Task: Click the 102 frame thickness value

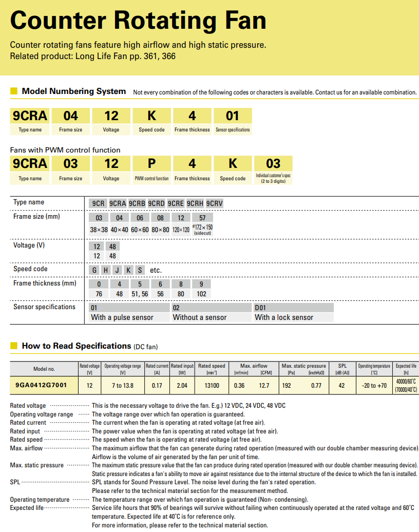Action: tap(201, 294)
